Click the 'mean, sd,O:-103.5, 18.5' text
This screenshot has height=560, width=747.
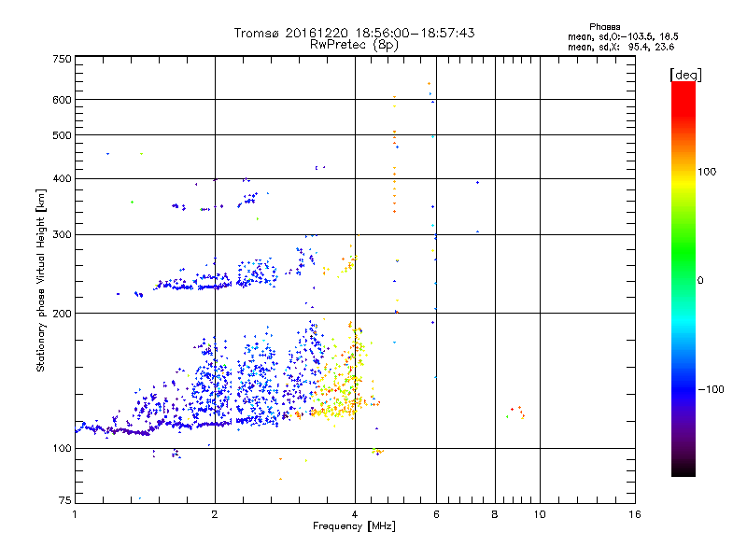click(x=623, y=37)
